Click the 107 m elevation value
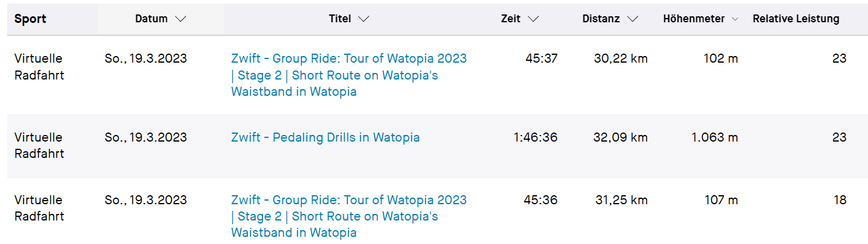This screenshot has height=244, width=868. (x=721, y=200)
